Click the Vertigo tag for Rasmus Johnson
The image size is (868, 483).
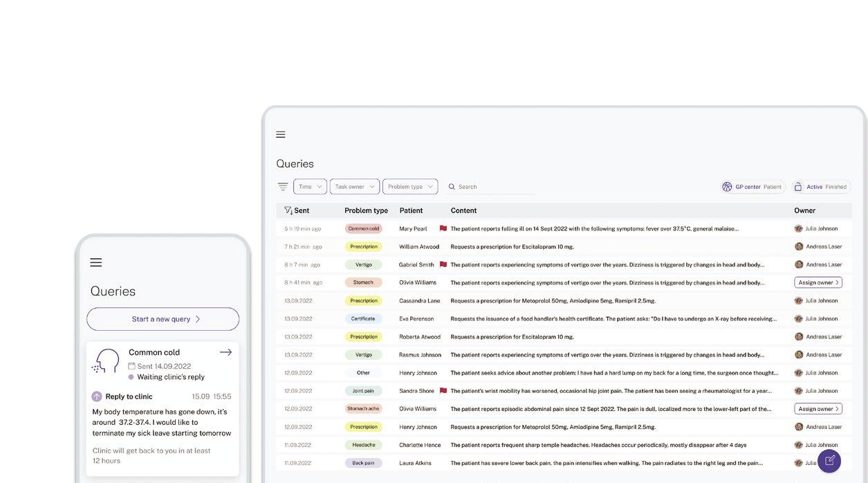coord(363,355)
